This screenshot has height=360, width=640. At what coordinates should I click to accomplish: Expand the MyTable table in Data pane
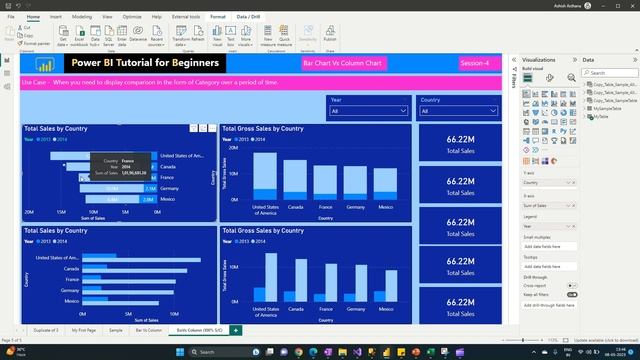pyautogui.click(x=584, y=117)
